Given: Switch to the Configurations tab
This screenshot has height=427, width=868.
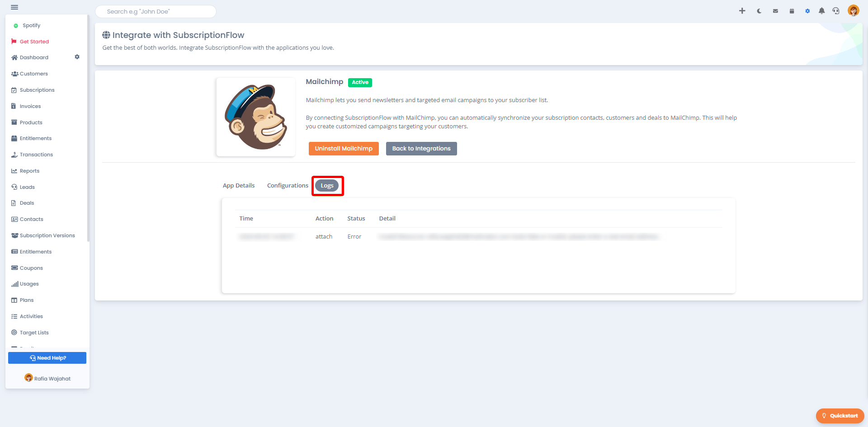Looking at the screenshot, I should (x=288, y=186).
